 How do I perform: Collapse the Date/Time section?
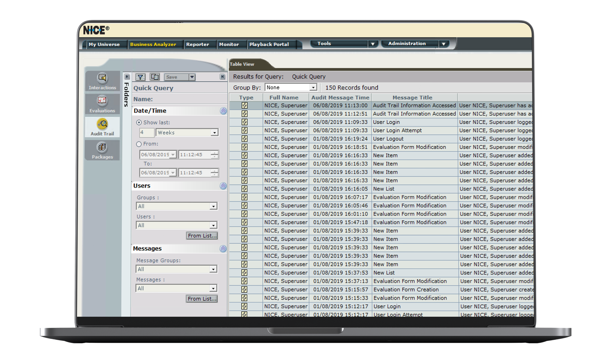223,111
